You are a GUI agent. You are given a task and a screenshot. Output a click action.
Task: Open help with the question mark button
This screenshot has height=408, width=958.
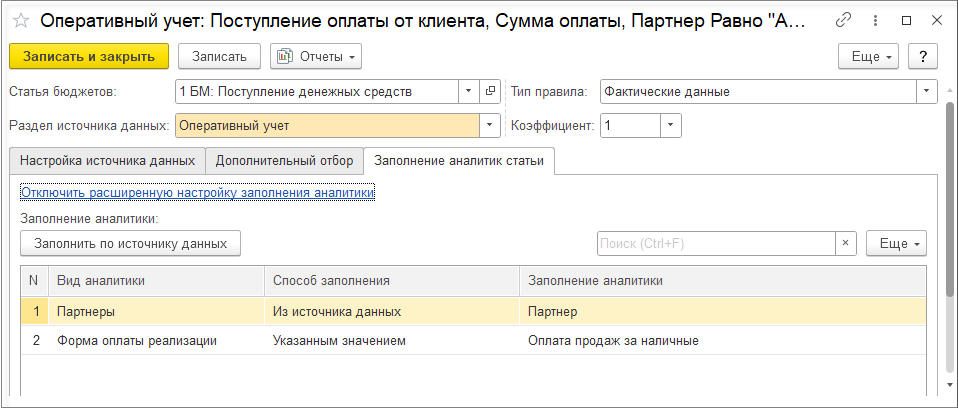pyautogui.click(x=923, y=56)
